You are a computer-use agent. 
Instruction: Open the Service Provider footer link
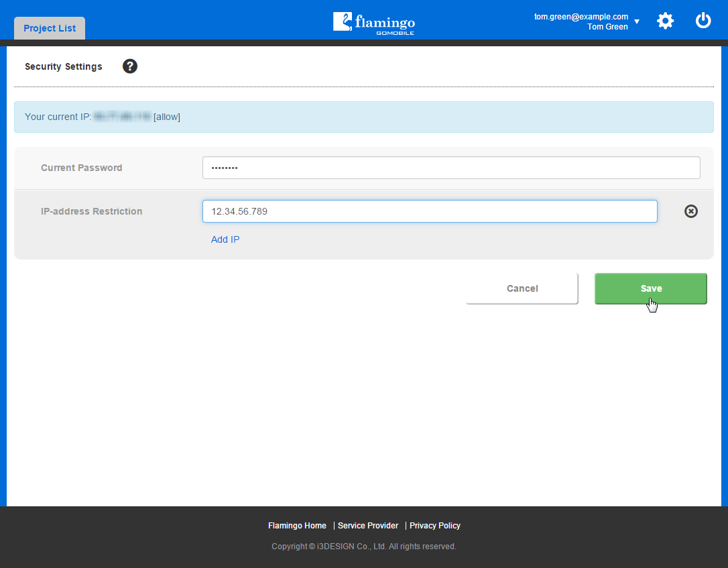coord(368,526)
